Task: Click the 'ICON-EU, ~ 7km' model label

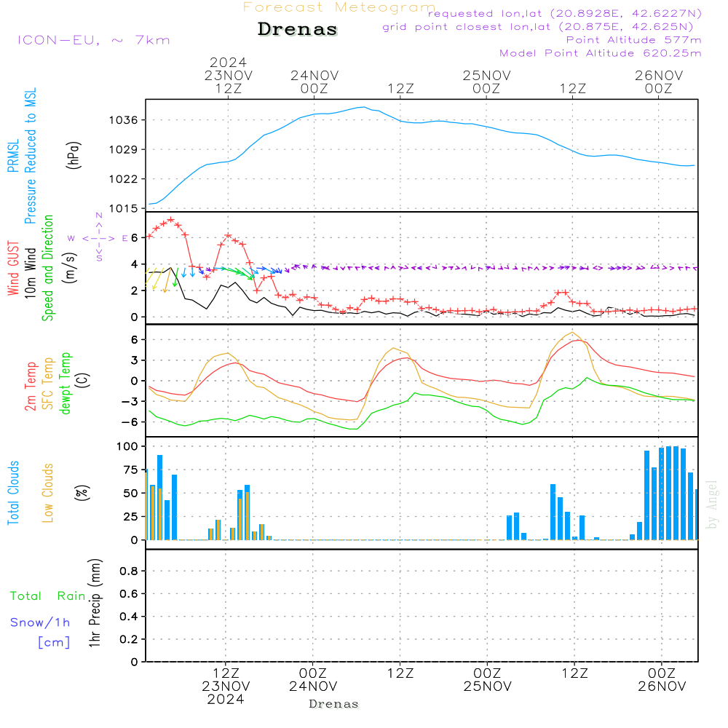Action: pos(94,40)
